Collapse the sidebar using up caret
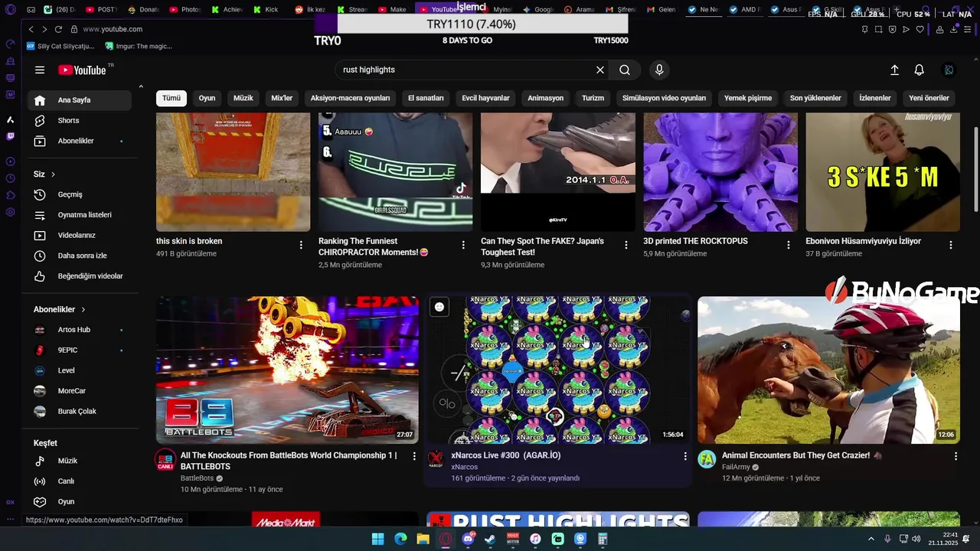 tap(140, 86)
